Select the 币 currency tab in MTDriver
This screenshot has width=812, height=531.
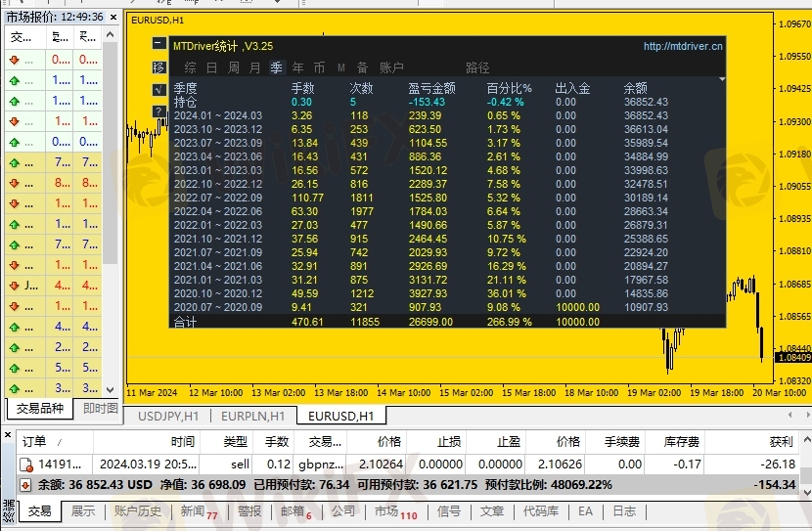tap(320, 67)
